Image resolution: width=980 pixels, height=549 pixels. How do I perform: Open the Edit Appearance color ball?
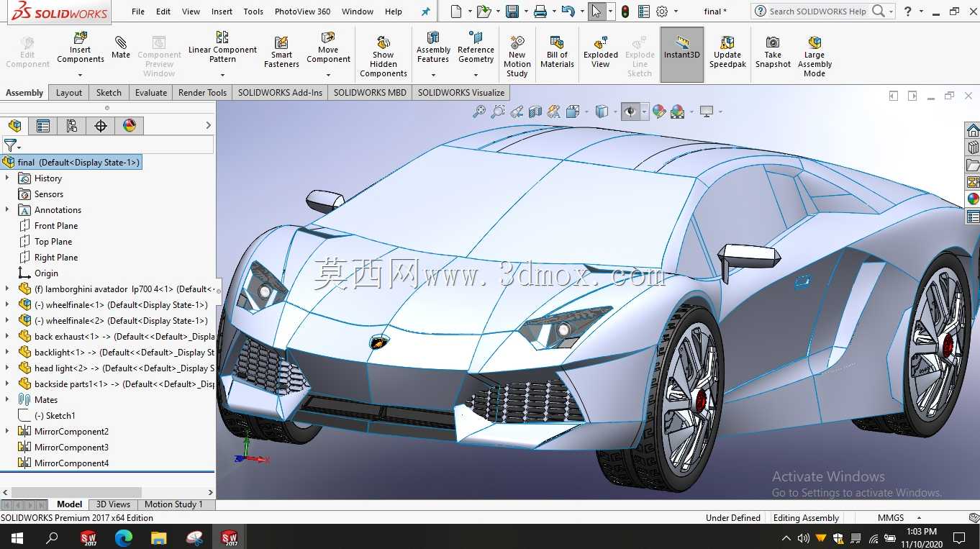pos(658,112)
